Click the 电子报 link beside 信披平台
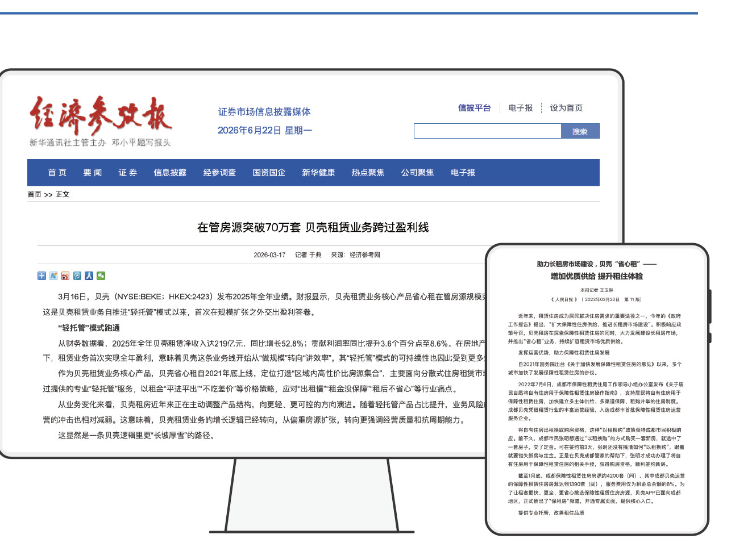 click(x=521, y=108)
